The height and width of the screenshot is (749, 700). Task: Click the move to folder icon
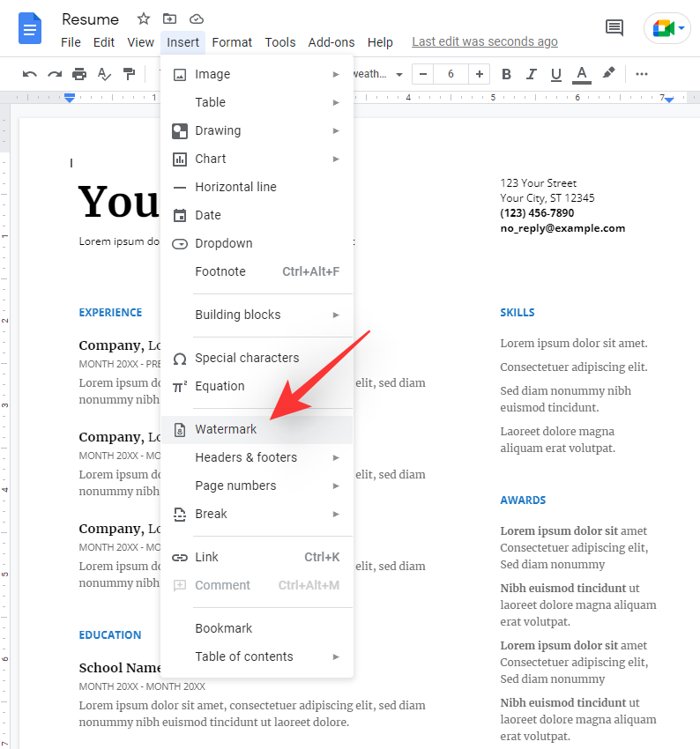pos(169,19)
